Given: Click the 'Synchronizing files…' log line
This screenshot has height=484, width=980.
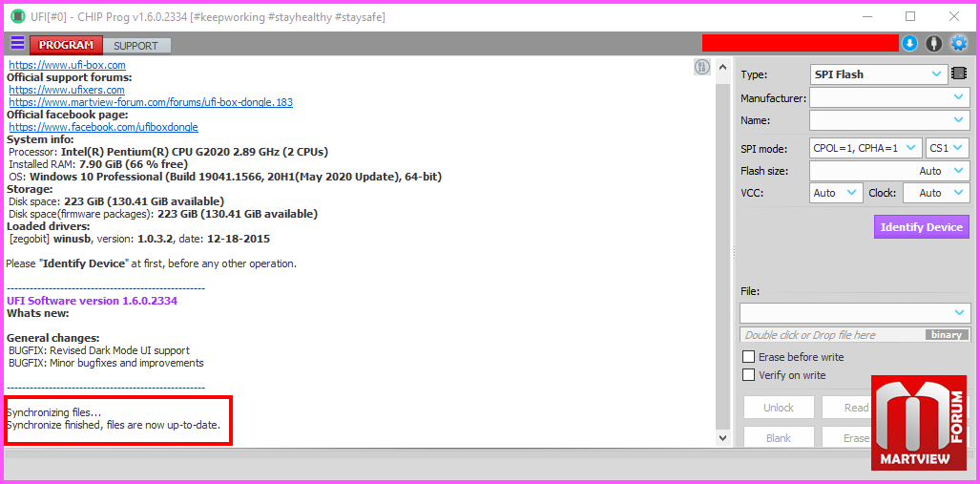Looking at the screenshot, I should [x=53, y=412].
